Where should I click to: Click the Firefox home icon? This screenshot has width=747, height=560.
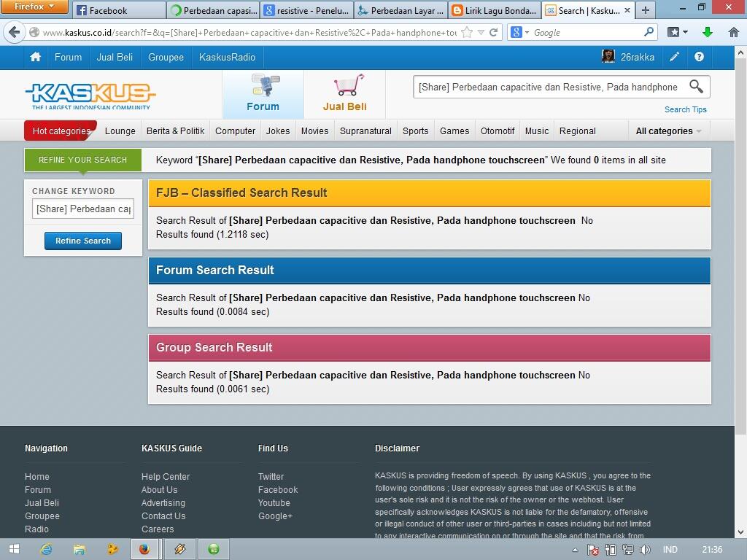tap(734, 32)
